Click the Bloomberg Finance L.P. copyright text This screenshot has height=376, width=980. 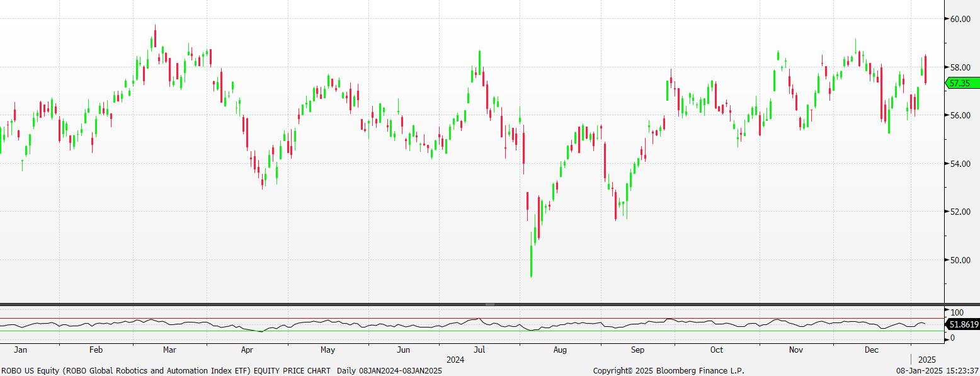pos(669,370)
